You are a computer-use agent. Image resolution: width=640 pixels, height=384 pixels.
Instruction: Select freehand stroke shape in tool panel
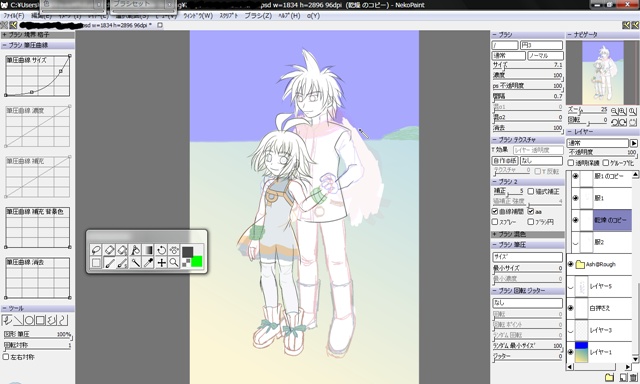[7, 320]
